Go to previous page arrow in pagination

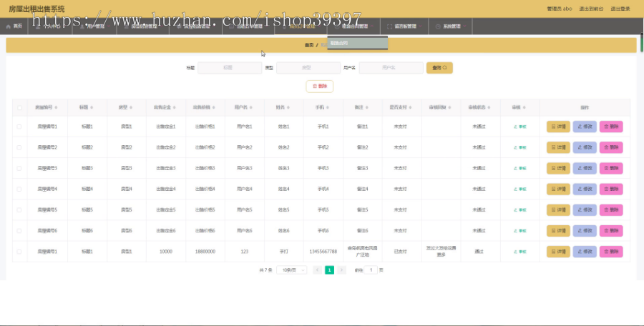317,270
